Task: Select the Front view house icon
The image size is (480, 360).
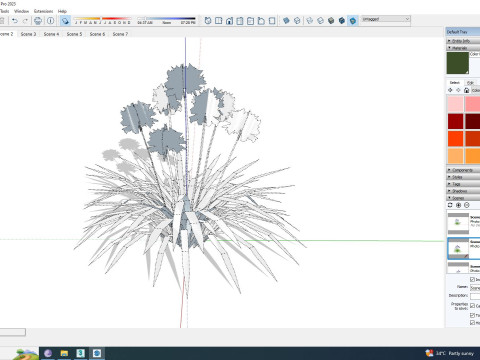Action: (229, 21)
